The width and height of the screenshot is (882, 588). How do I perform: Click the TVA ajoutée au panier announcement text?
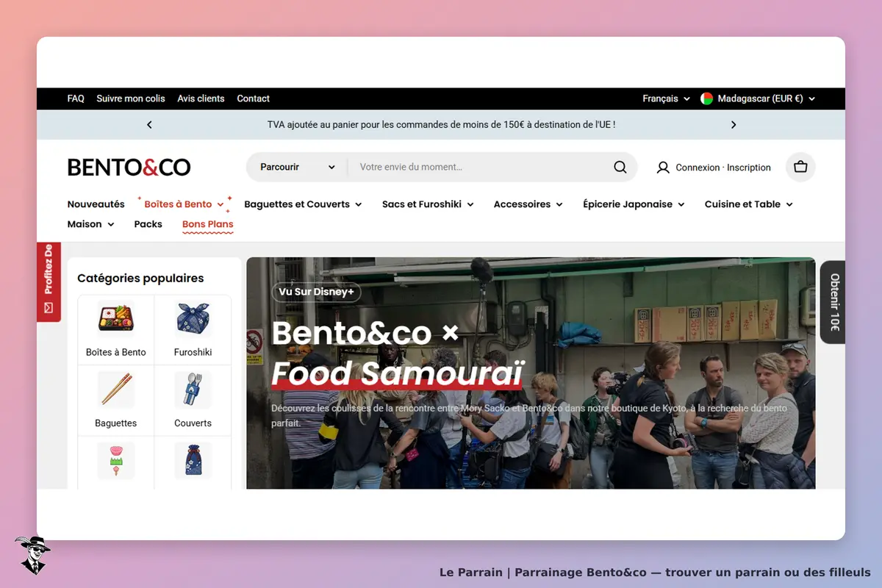tap(441, 125)
